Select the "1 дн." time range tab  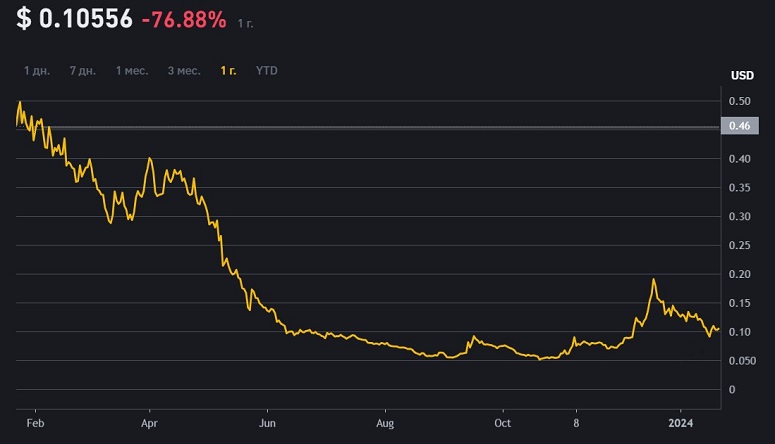point(38,71)
